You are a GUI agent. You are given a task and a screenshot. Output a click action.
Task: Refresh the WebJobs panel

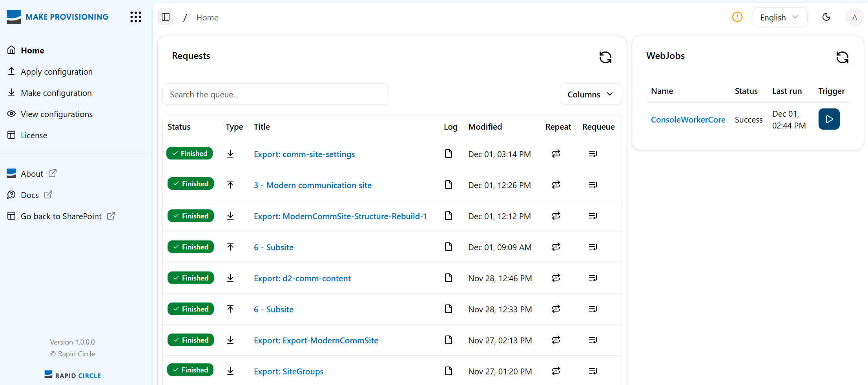click(x=842, y=57)
